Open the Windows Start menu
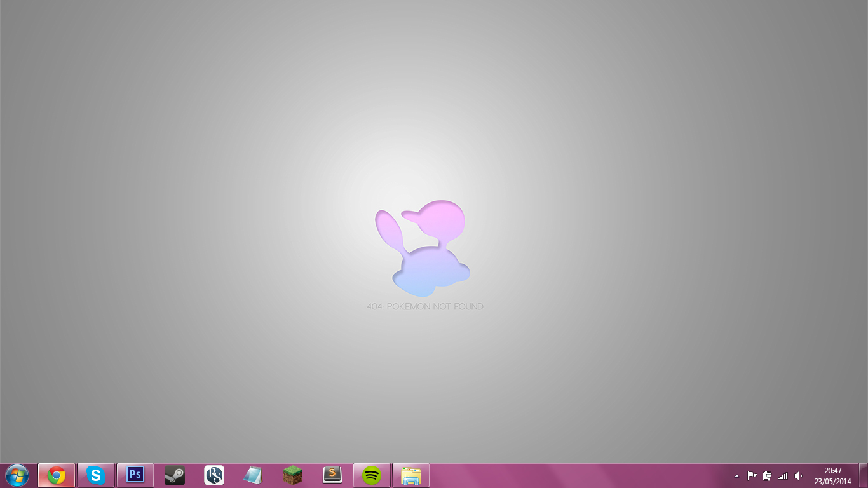868x488 pixels. pos(17,475)
